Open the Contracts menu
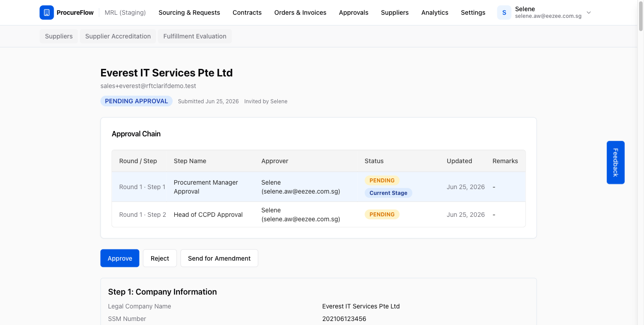This screenshot has width=644, height=325. (247, 13)
